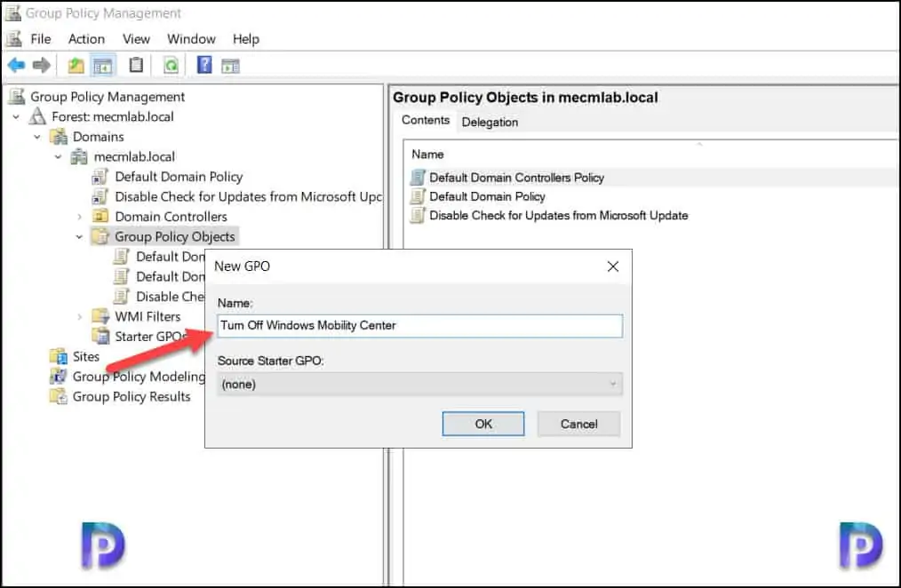Click the Up one level folder icon

[x=76, y=66]
